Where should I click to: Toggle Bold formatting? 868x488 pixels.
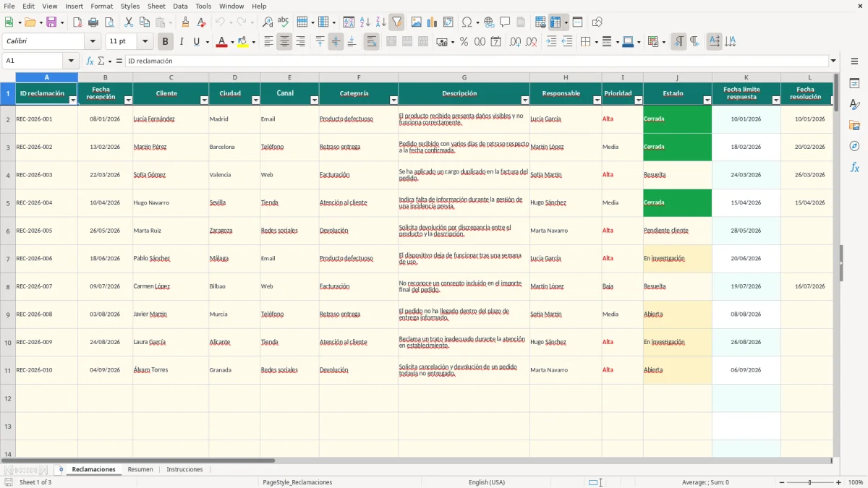coord(165,42)
